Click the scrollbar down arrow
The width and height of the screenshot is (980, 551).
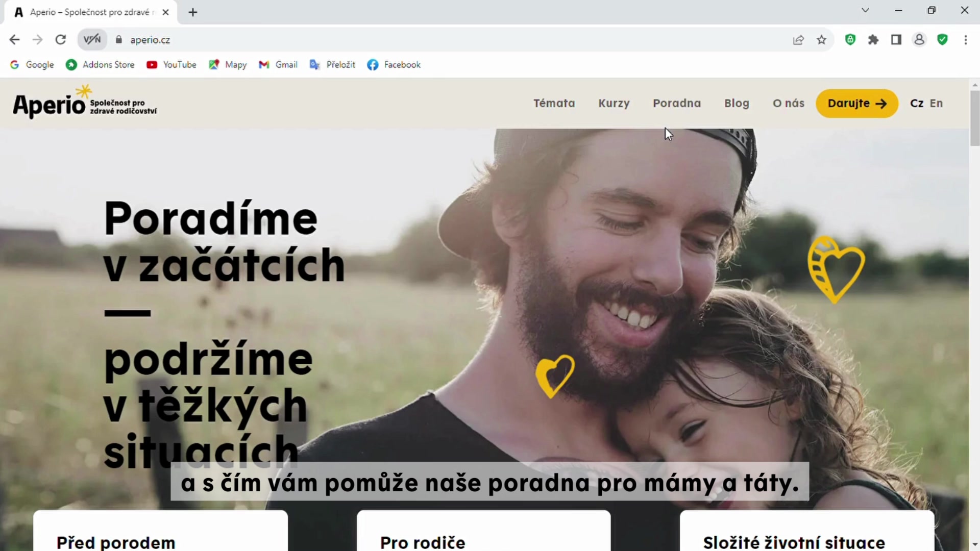(974, 545)
